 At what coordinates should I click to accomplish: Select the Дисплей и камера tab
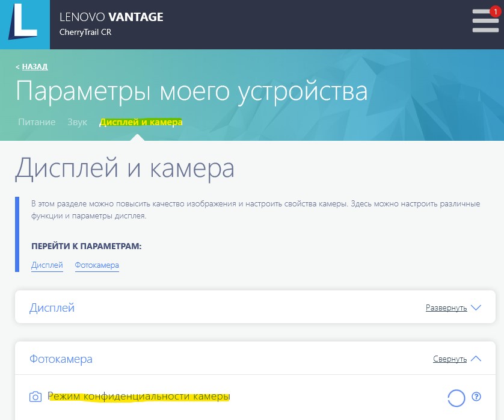coord(141,122)
